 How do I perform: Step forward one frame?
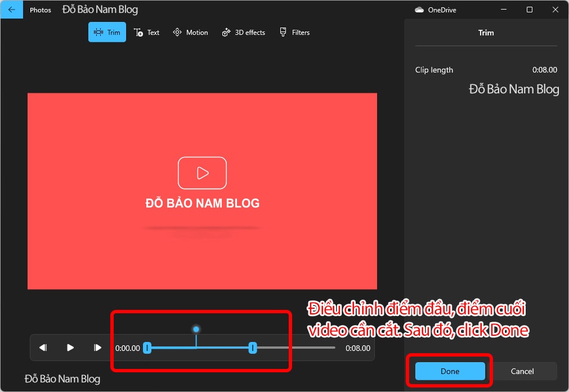[x=97, y=348]
